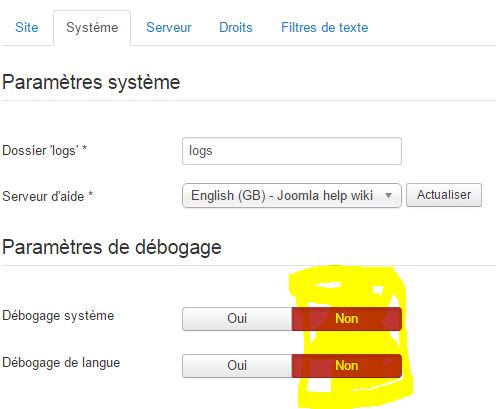Click the Paramètres système heading

click(x=91, y=82)
